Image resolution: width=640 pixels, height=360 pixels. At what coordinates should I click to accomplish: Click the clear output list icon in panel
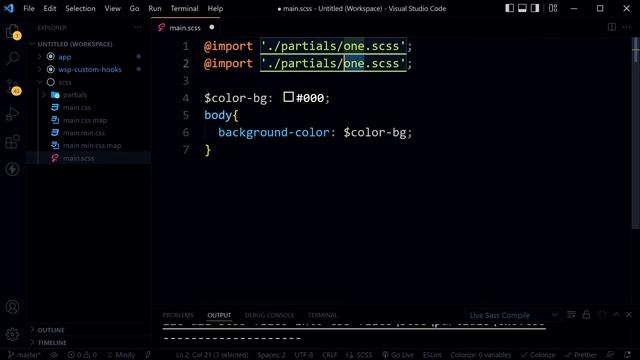click(x=571, y=315)
